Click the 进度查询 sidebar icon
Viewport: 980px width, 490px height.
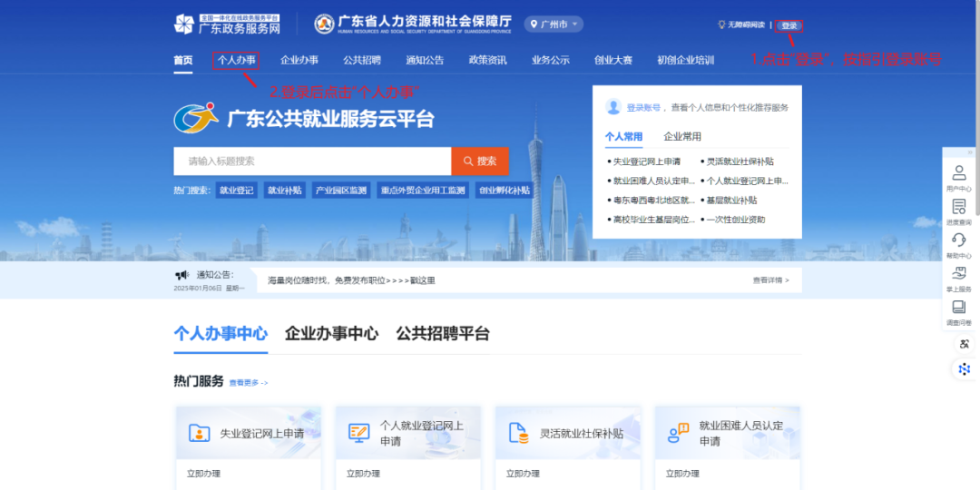click(x=958, y=210)
